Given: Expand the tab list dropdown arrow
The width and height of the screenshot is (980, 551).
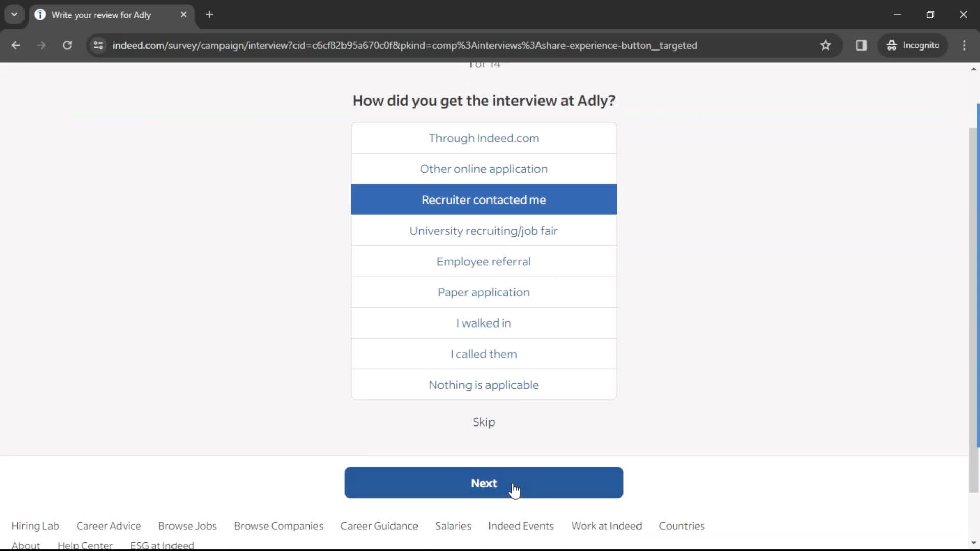Looking at the screenshot, I should click(x=14, y=15).
